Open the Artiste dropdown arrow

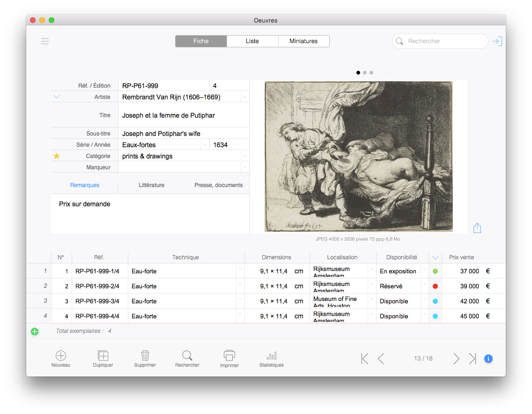[x=244, y=97]
